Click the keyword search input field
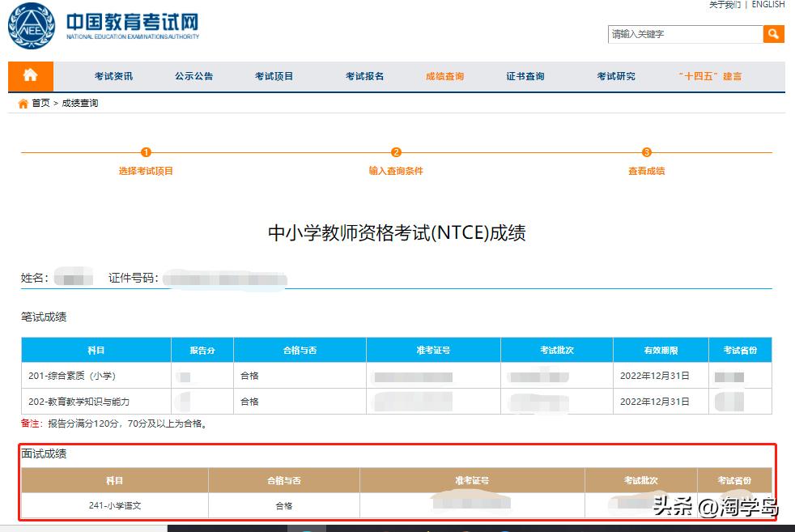The image size is (795, 532). 684,34
